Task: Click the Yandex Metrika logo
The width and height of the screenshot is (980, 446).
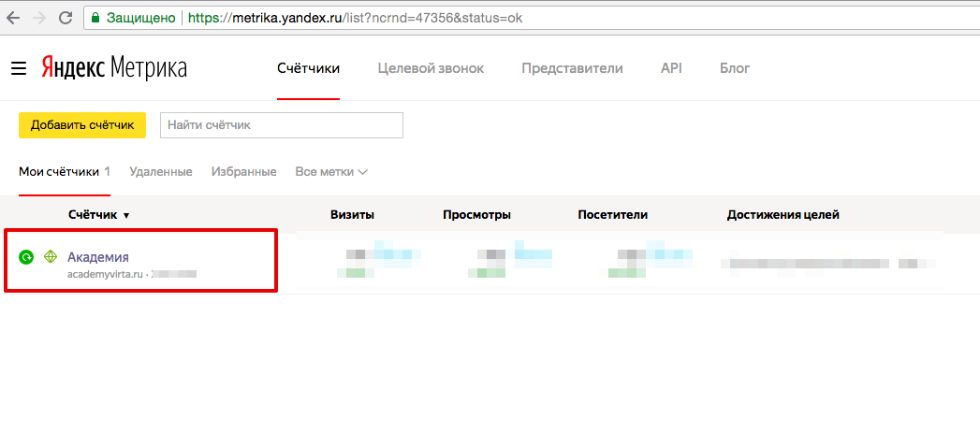Action: pyautogui.click(x=113, y=68)
